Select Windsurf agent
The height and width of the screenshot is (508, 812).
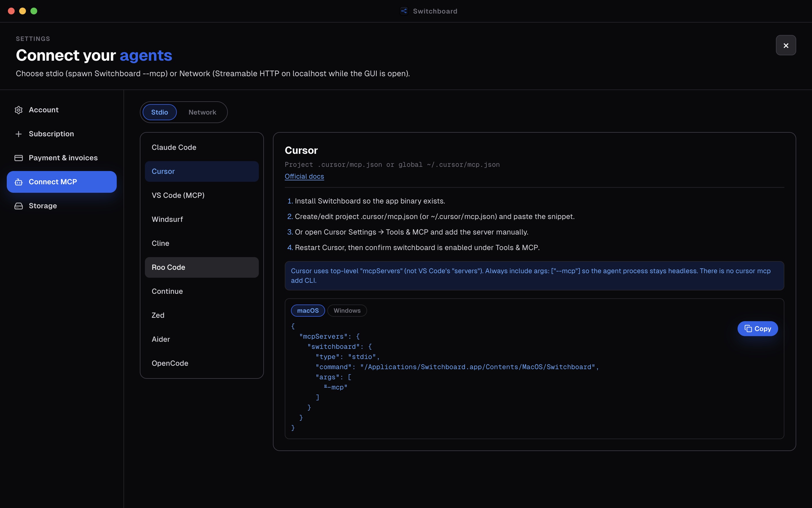(x=202, y=219)
